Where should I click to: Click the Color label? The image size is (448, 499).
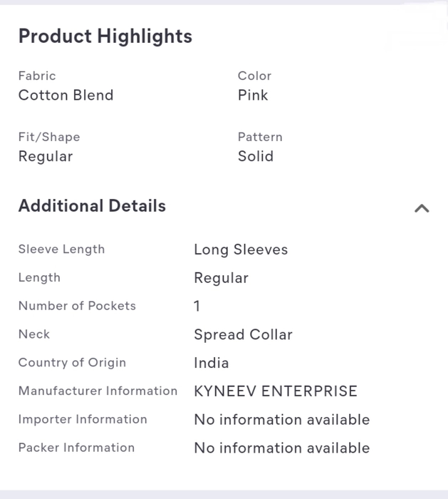point(254,76)
